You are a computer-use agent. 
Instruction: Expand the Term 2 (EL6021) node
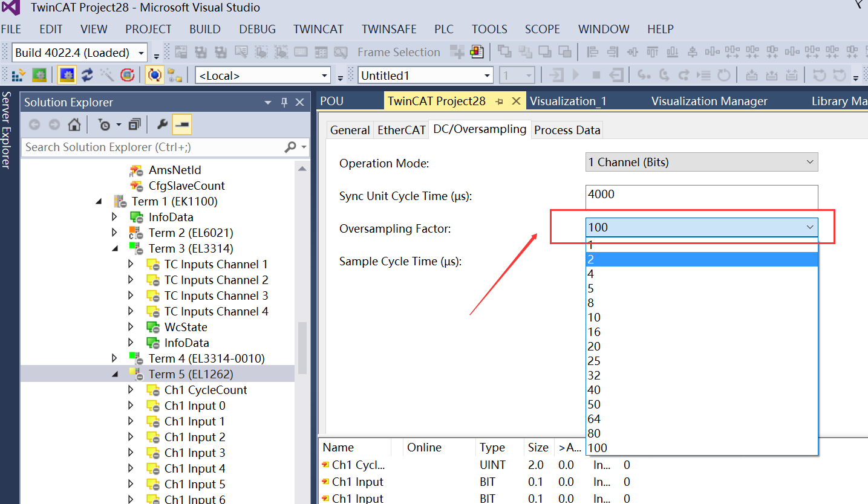[x=115, y=233]
